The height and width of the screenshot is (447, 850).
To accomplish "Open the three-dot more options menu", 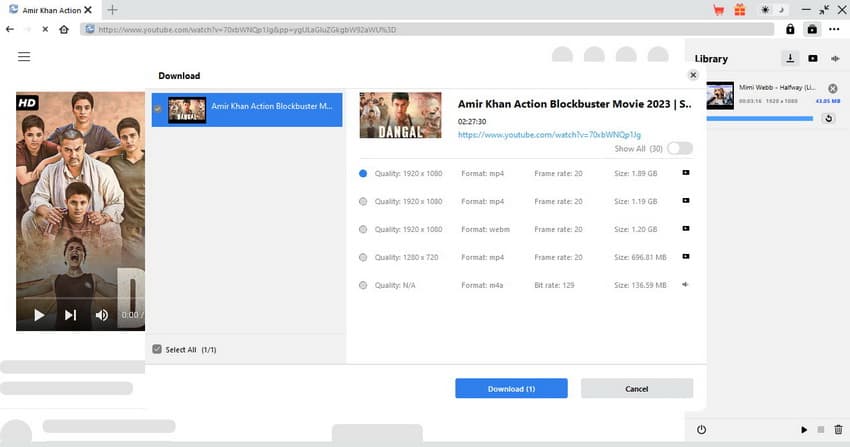I will point(834,30).
